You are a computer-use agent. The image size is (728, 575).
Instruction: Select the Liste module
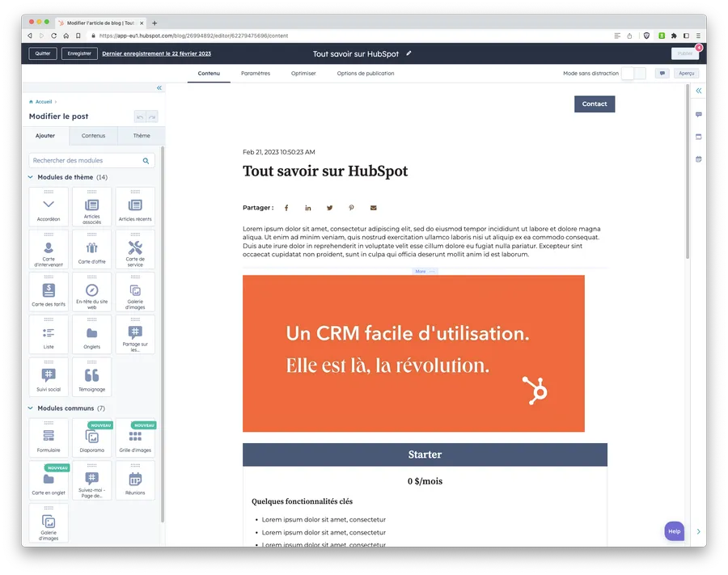pyautogui.click(x=49, y=335)
